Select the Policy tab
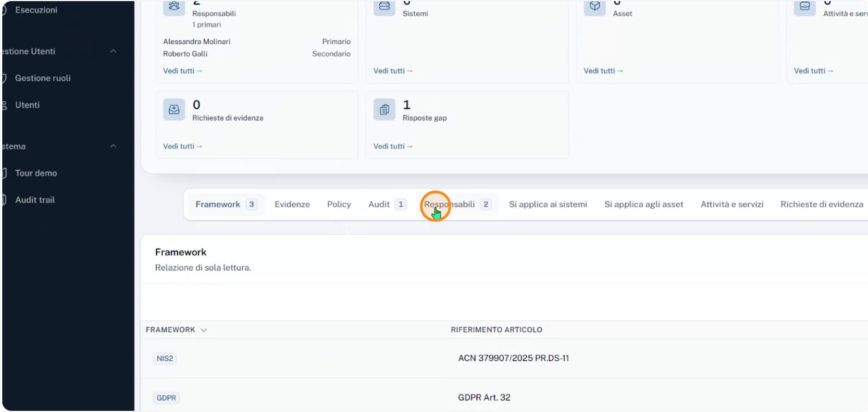This screenshot has height=412, width=868. pyautogui.click(x=339, y=204)
